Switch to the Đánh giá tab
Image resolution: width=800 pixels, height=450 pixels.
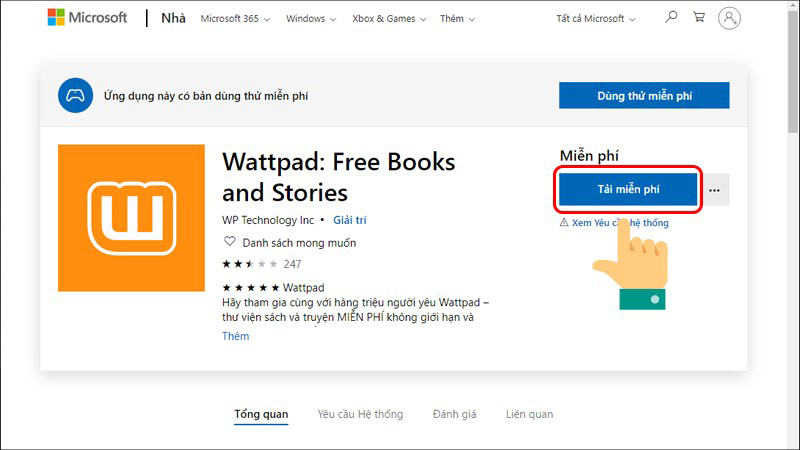pyautogui.click(x=454, y=414)
